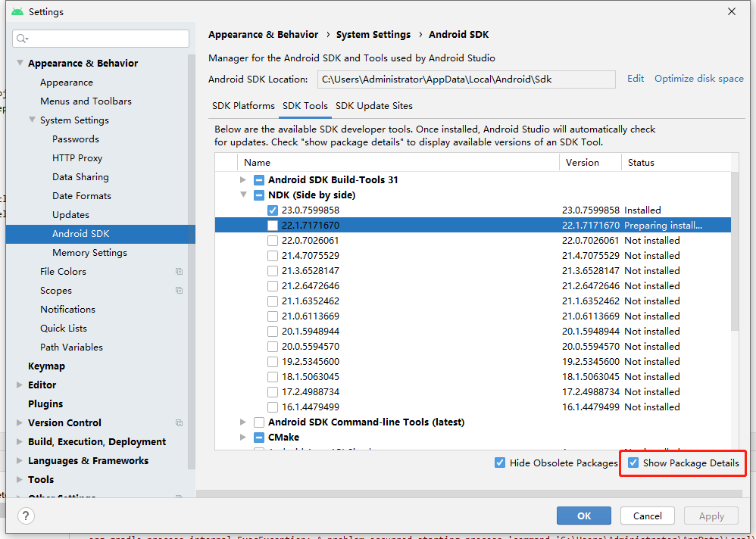The image size is (756, 539).
Task: Click the Cancel button
Action: 648,516
